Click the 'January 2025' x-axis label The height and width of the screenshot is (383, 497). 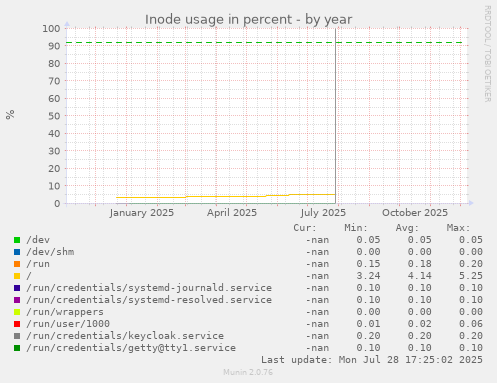tap(142, 213)
